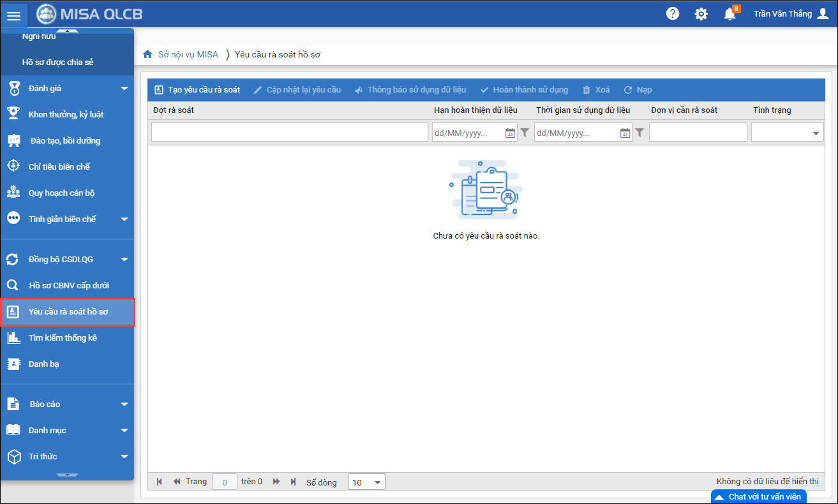Click filter icon beside Thời gian sử dụng dữ liệu

(639, 133)
